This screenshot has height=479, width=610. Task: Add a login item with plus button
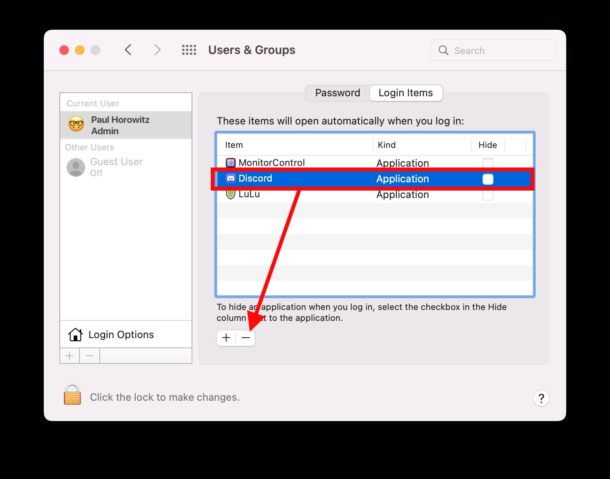point(226,337)
